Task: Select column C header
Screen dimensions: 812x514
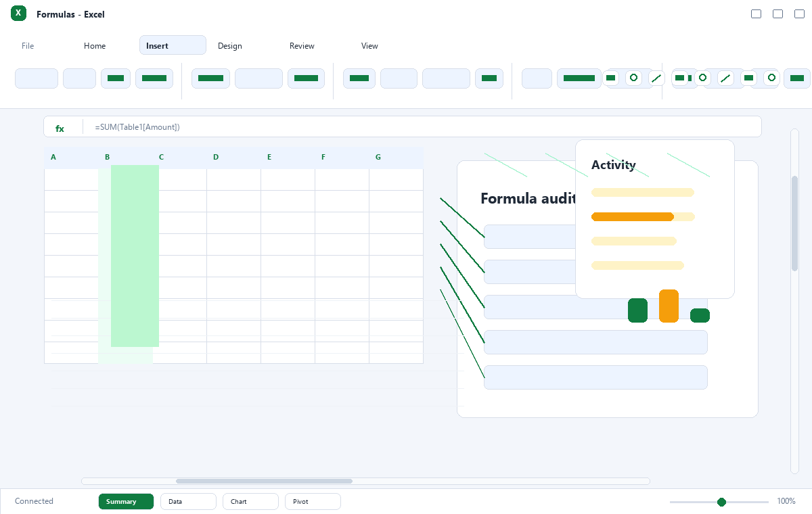Action: tap(162, 158)
